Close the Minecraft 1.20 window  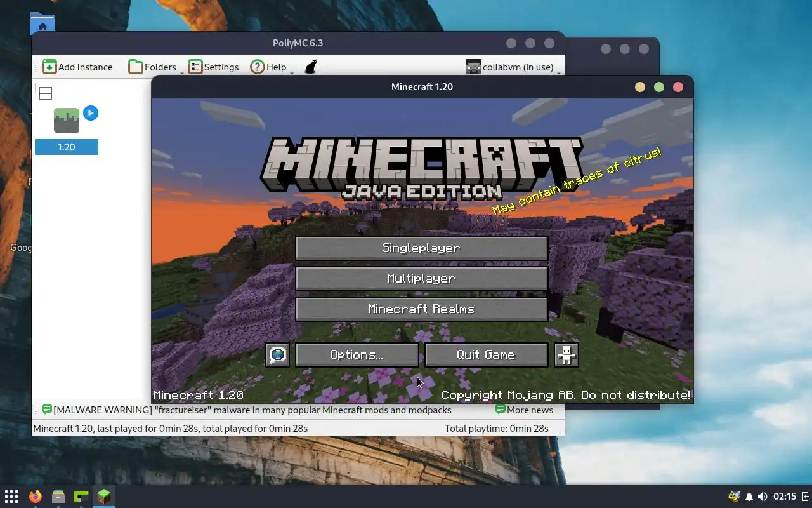678,87
